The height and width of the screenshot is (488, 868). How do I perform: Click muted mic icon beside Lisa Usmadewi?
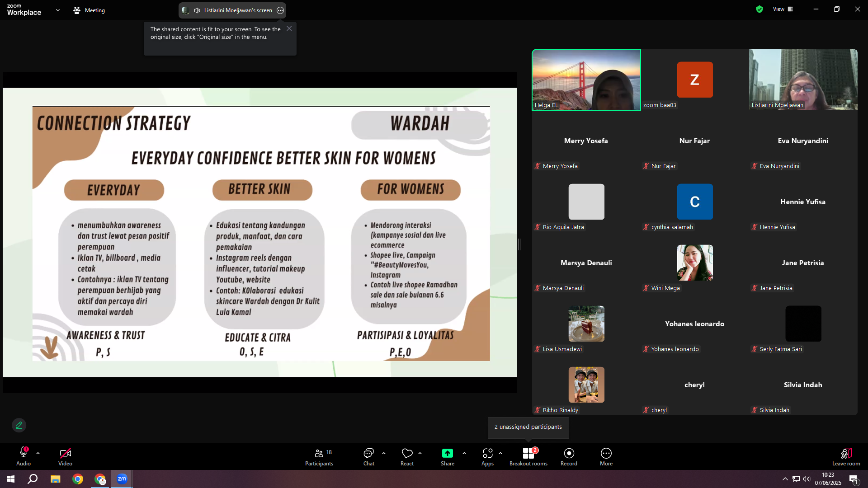click(x=538, y=349)
